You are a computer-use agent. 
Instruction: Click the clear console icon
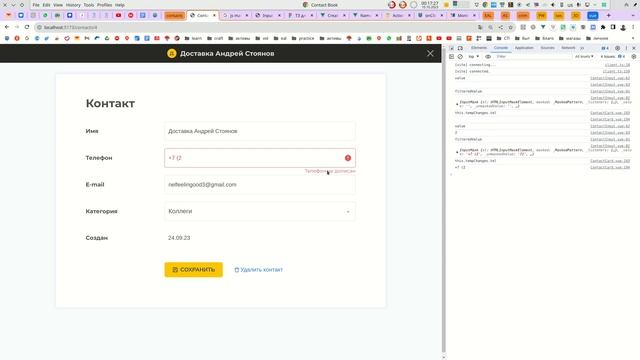click(x=460, y=57)
